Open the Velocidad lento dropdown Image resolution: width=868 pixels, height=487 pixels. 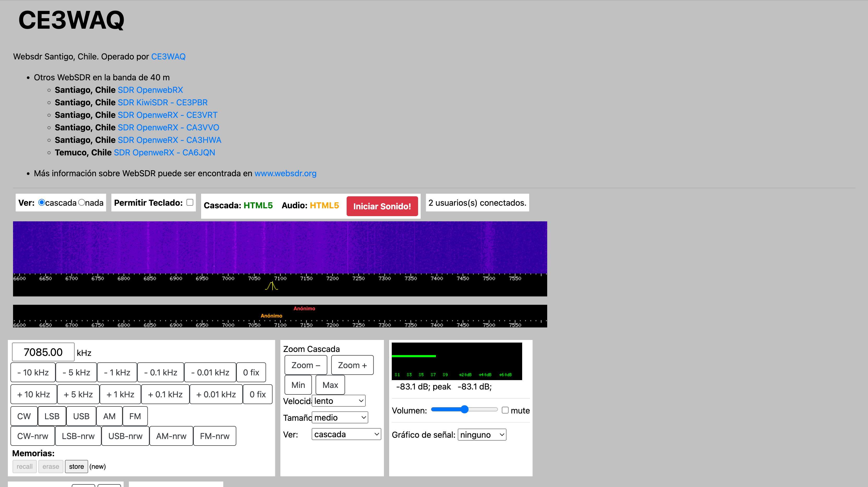click(339, 401)
